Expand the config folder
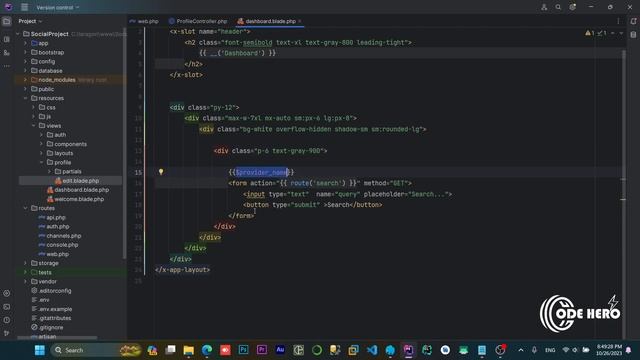640x360 pixels. point(25,62)
